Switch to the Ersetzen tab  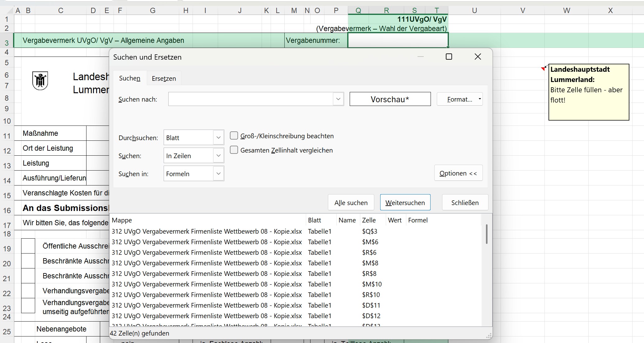(x=164, y=79)
